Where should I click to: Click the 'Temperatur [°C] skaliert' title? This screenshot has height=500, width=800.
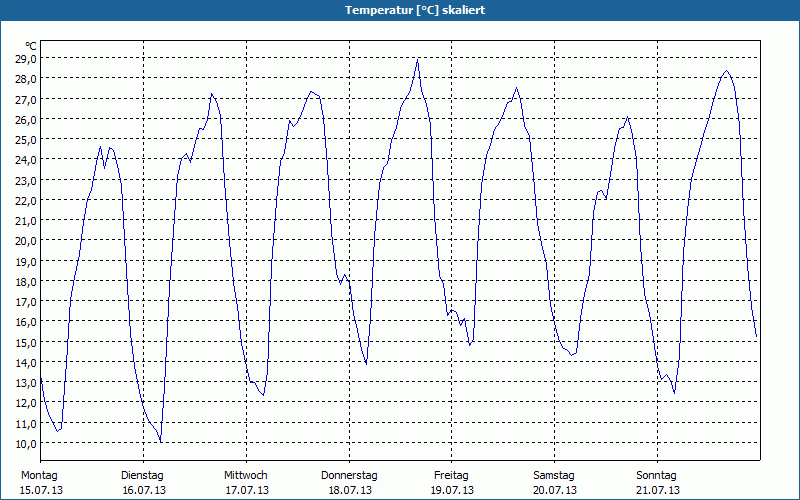[x=415, y=10]
